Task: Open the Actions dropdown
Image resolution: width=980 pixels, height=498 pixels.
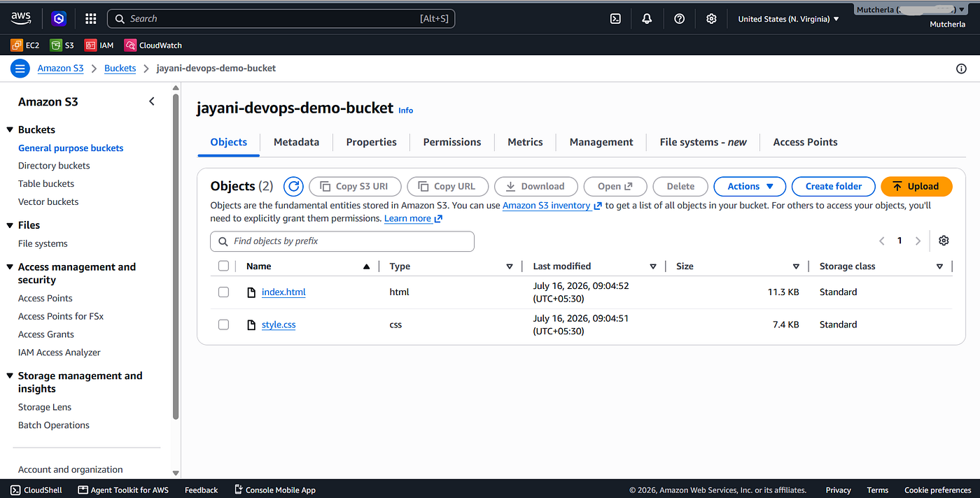Action: click(750, 186)
